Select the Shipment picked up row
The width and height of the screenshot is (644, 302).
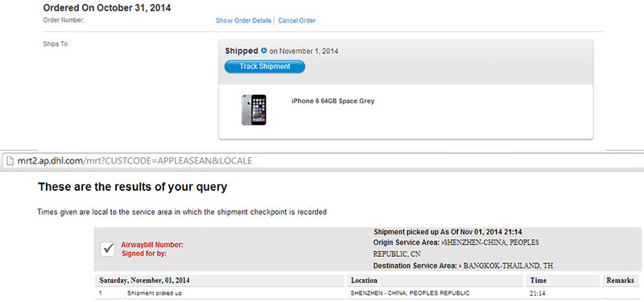click(x=367, y=293)
